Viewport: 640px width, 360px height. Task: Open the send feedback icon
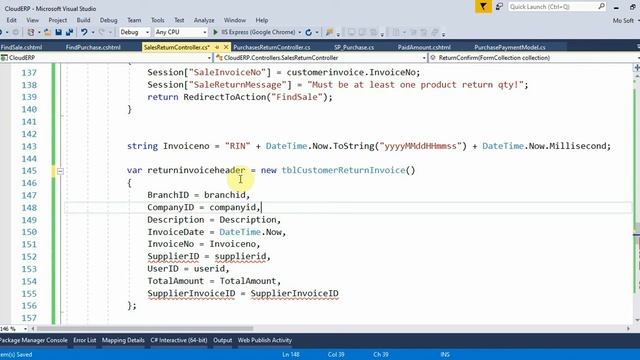pos(499,7)
